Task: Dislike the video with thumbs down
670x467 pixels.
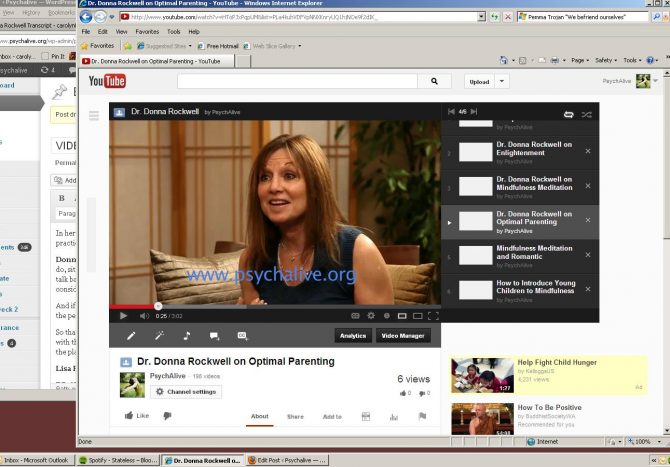Action: (x=167, y=415)
